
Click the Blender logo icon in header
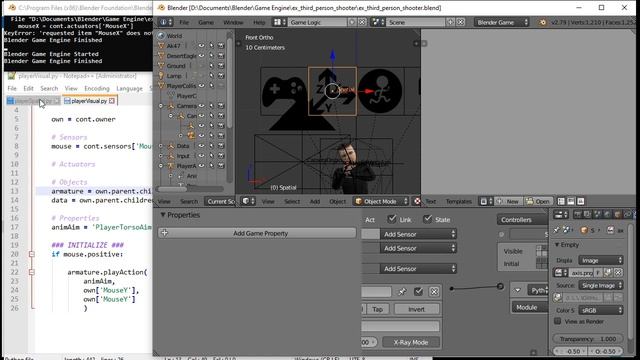pyautogui.click(x=542, y=22)
